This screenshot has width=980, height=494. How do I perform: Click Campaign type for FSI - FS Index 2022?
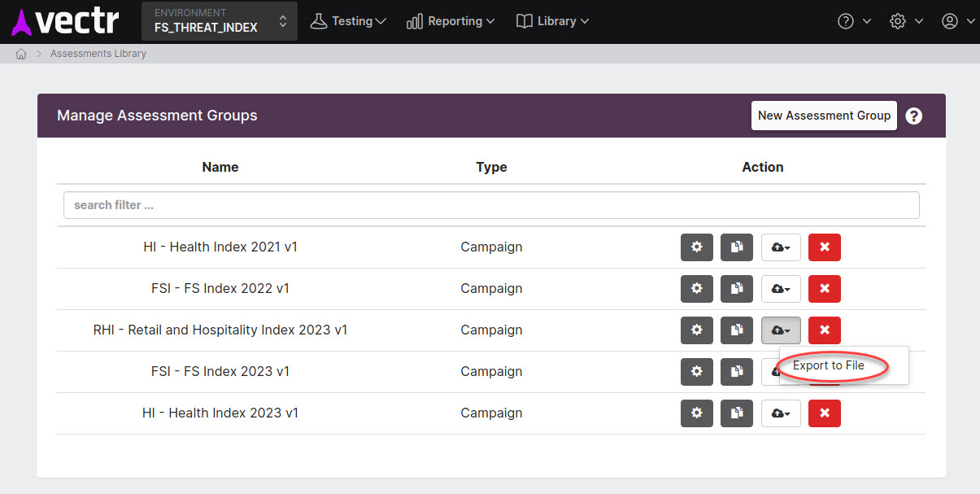(x=491, y=288)
